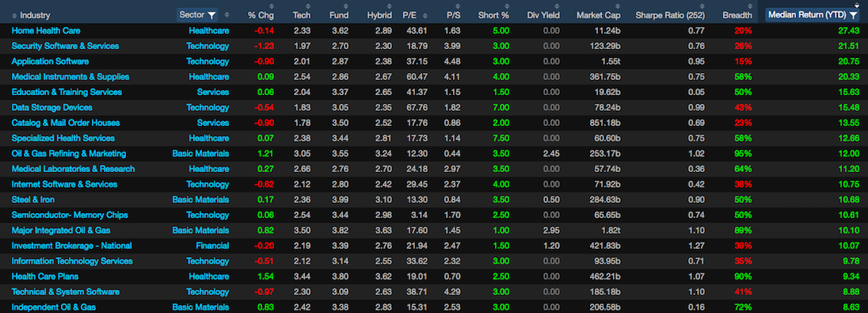The width and height of the screenshot is (868, 313).
Task: Open Catalog & Mail Order Houses industry
Action: (x=66, y=123)
